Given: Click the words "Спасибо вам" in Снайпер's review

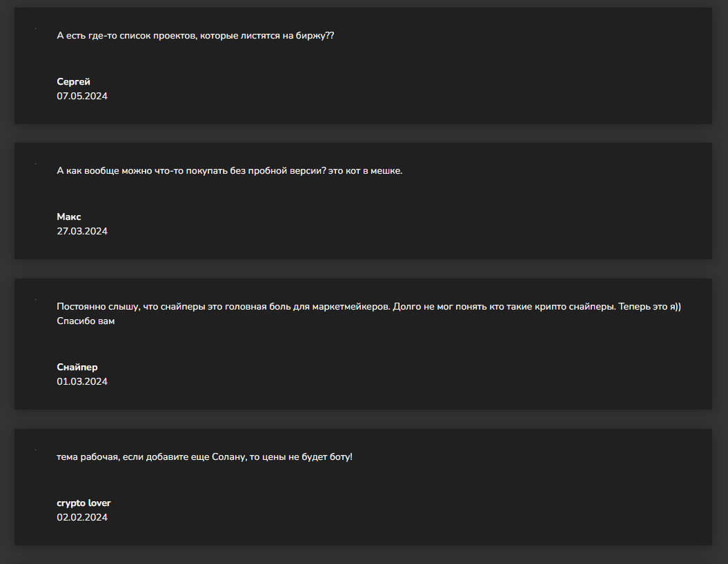Looking at the screenshot, I should [86, 321].
